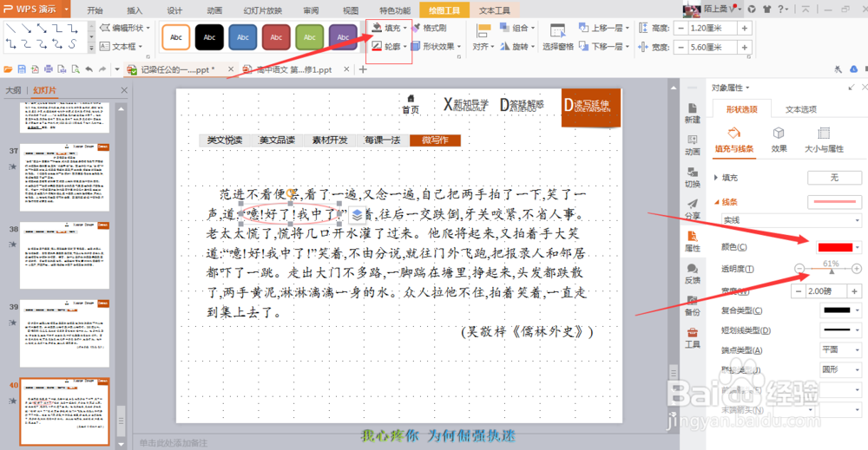The height and width of the screenshot is (450, 868).
Task: Open 反馈 in the right sidebar
Action: pos(692,274)
